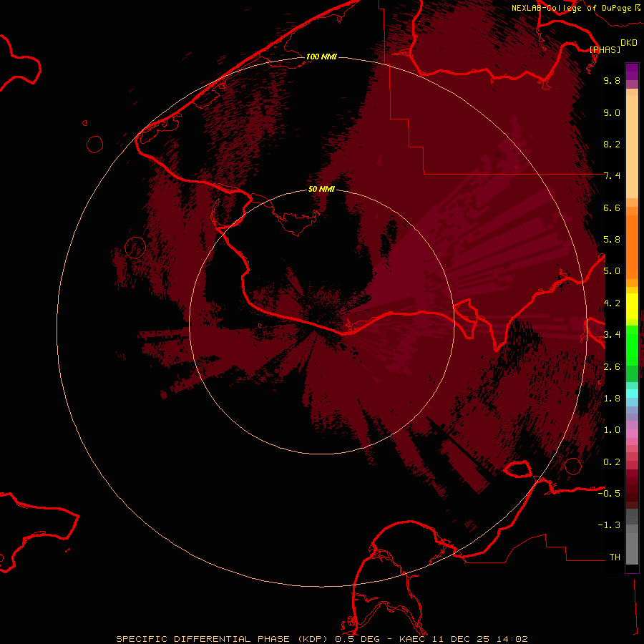Viewport: 644px width, 644px height.
Task: Click the 3.4 scale value
Action: coord(612,335)
